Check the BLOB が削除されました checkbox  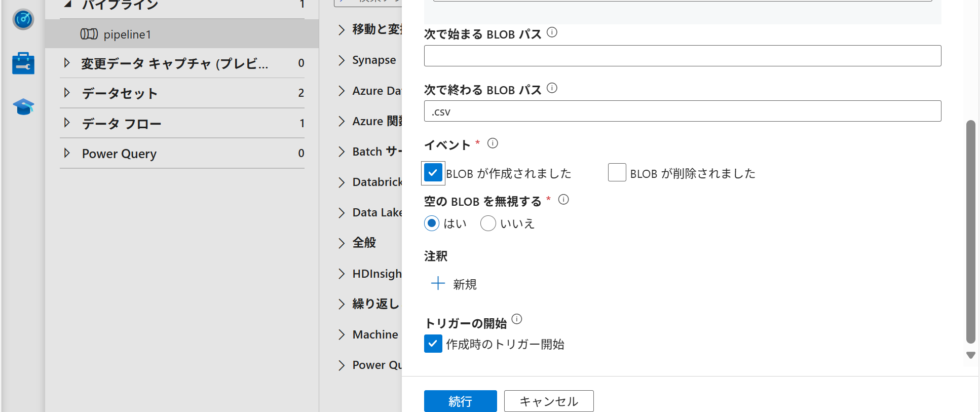pos(617,173)
